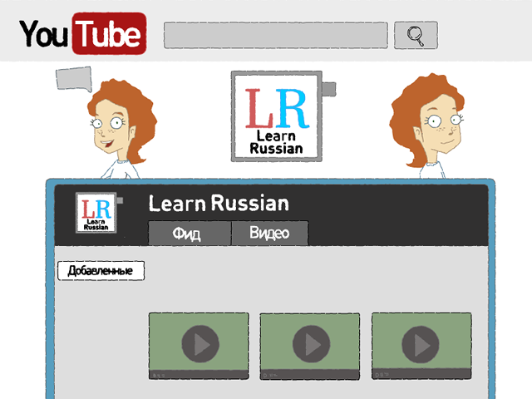532x399 pixels.
Task: Click the magnifying glass search button
Action: pos(416,35)
